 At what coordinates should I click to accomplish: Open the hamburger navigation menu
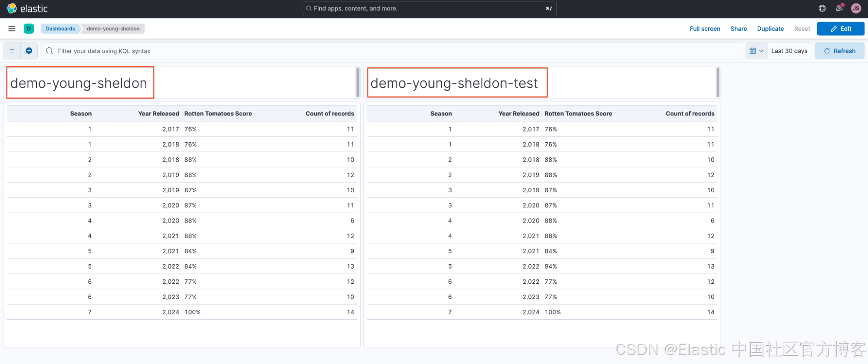(x=12, y=29)
